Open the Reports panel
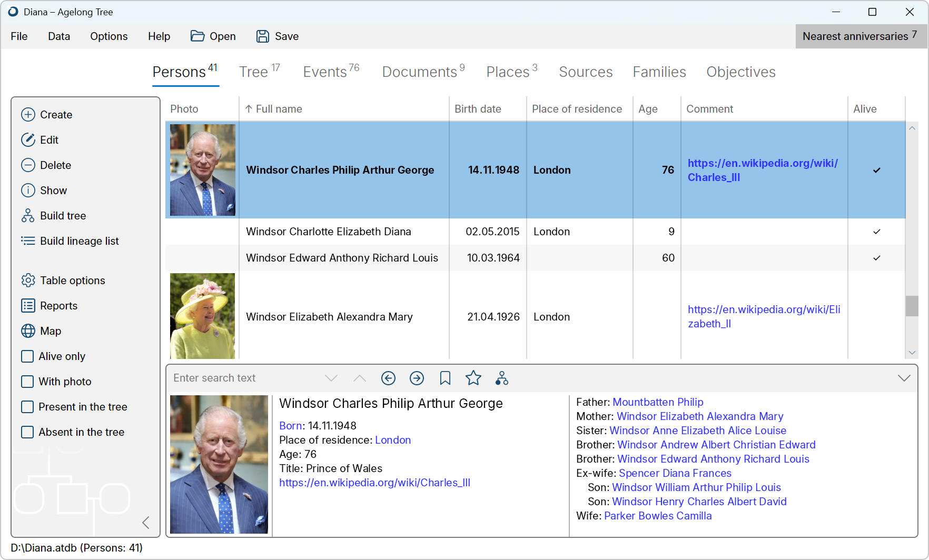 (28, 305)
